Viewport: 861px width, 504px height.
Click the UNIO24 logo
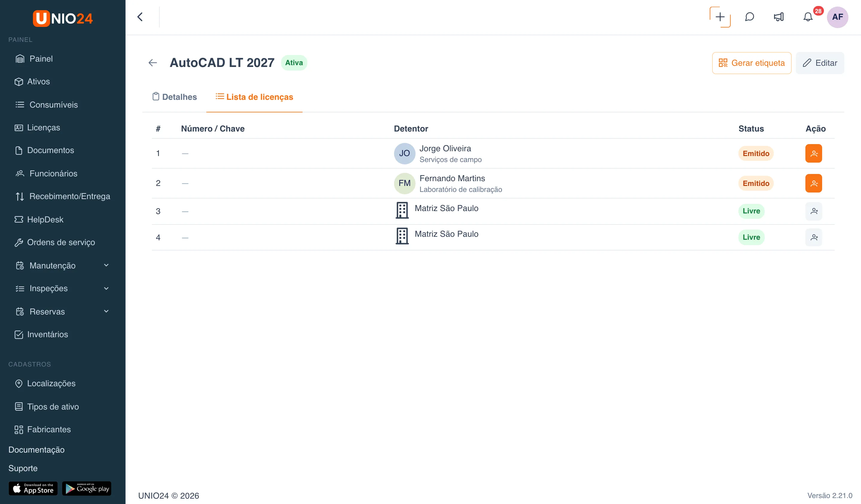(x=62, y=18)
